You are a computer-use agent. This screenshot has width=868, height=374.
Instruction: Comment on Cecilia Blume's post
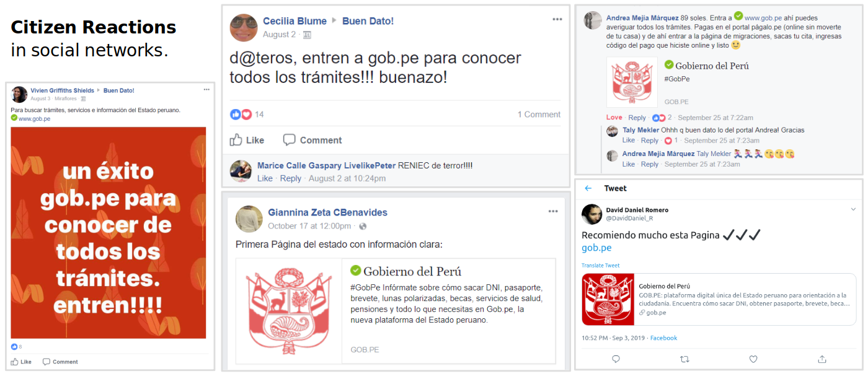(312, 140)
